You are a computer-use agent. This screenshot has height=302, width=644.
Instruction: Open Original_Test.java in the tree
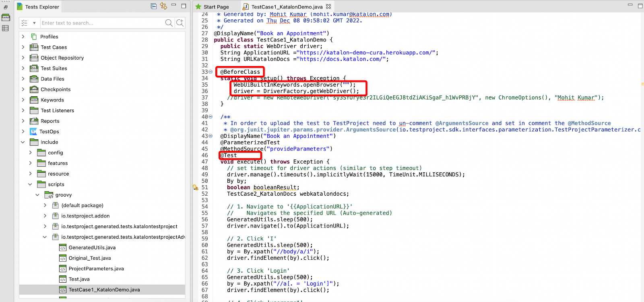(x=89, y=258)
